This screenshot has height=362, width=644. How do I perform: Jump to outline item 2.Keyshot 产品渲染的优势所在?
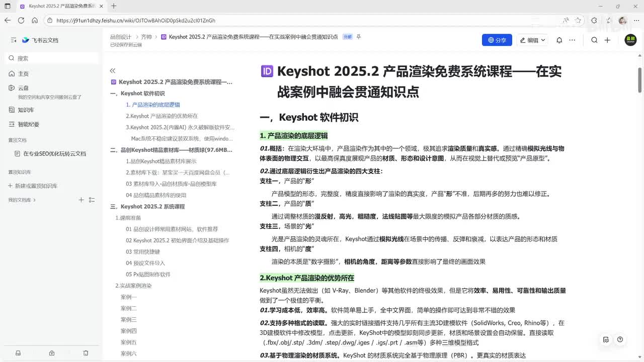(x=162, y=116)
